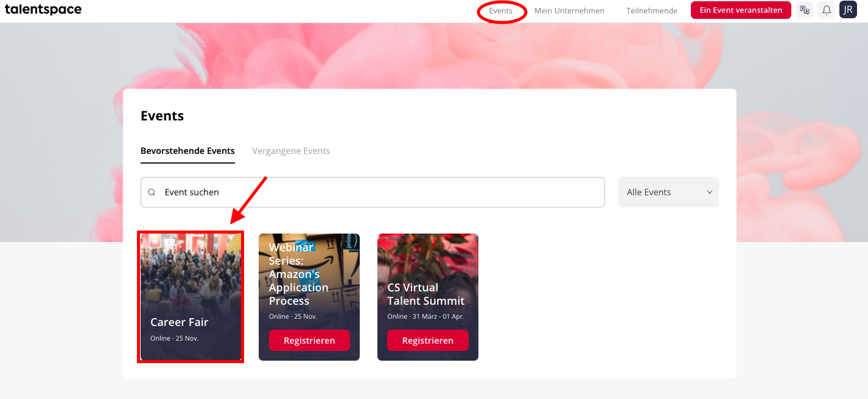Screen dimensions: 868x399
Task: Click into the Event suchen field
Action: 373,192
